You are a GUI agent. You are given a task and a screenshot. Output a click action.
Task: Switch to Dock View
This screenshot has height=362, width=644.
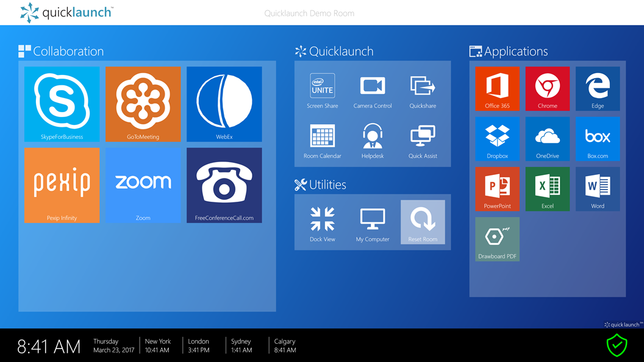[323, 222]
